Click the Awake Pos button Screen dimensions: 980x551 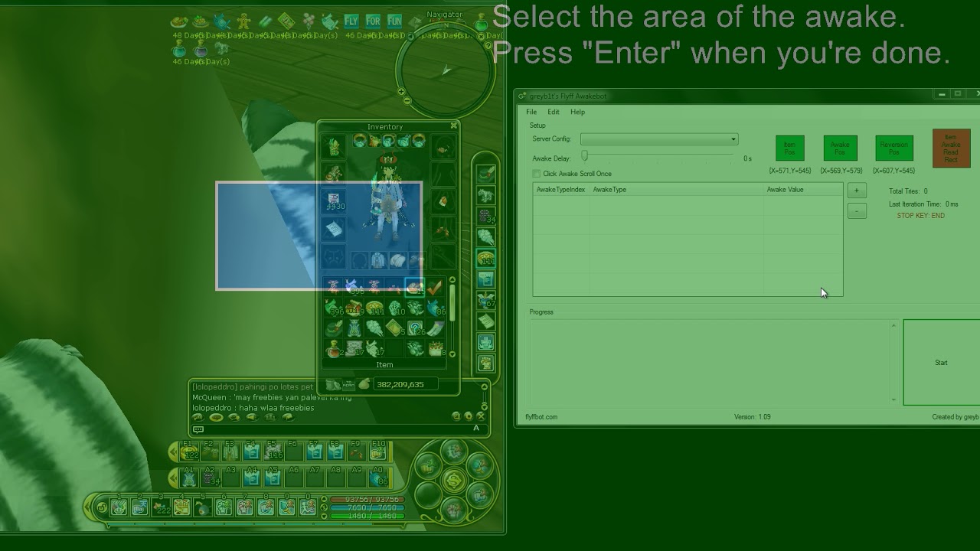[x=840, y=148]
